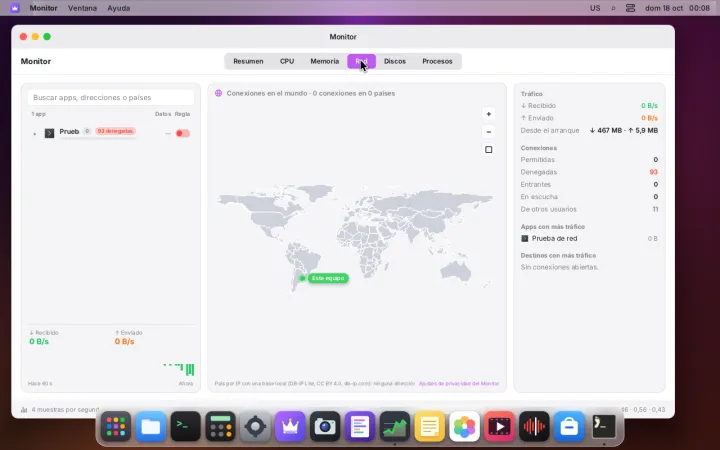Click the traffic sparkline graph above Ahora
This screenshot has width=720, height=450.
[x=179, y=369]
